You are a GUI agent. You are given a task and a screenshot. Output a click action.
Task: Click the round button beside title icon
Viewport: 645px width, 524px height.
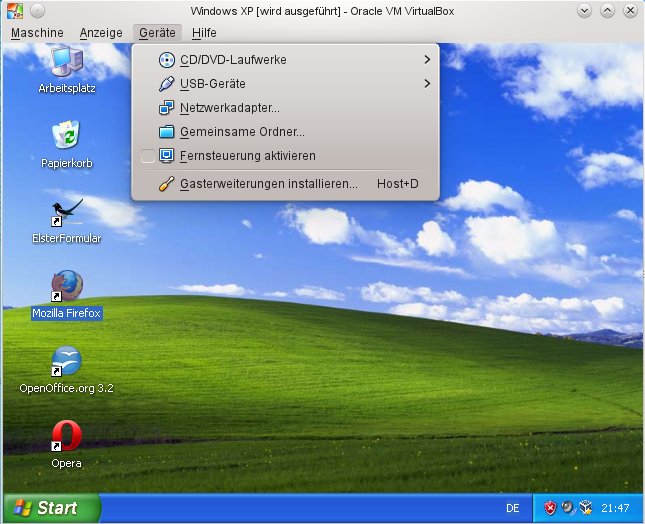pyautogui.click(x=37, y=11)
